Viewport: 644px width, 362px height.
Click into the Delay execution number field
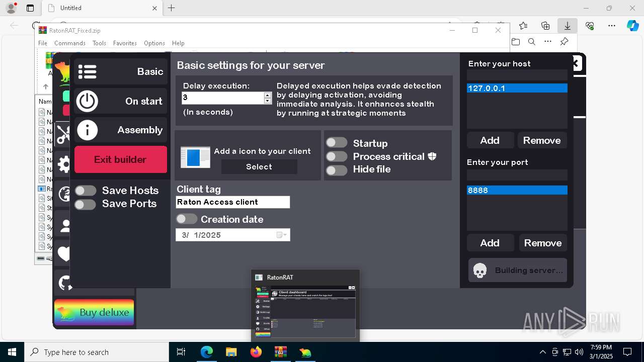point(222,98)
